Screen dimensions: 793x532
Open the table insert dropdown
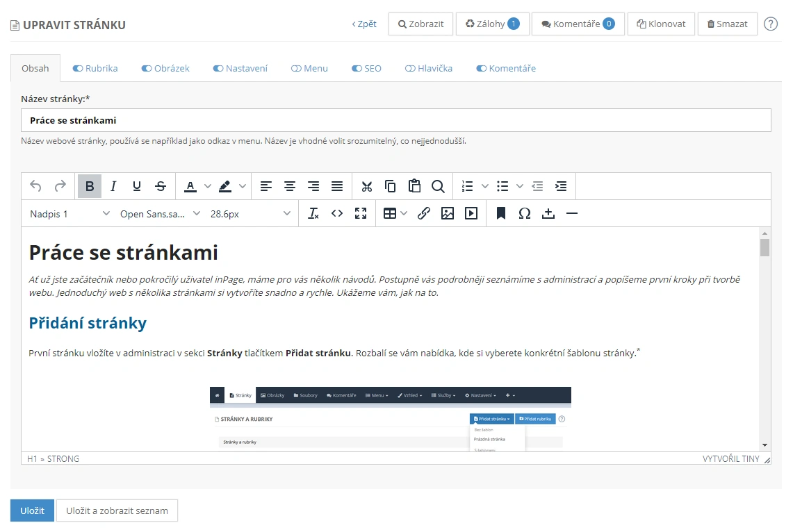pos(395,214)
